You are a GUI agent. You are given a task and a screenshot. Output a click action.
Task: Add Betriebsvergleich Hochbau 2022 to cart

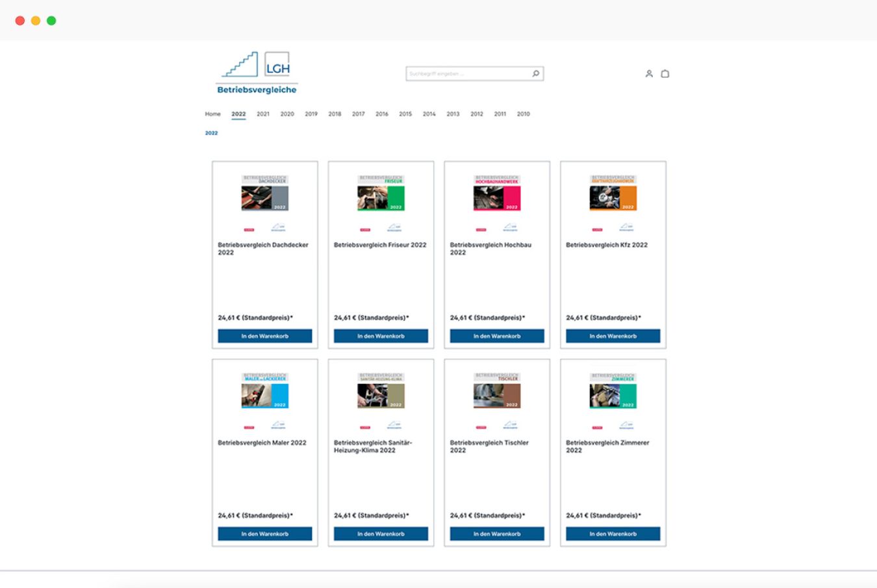coord(497,336)
